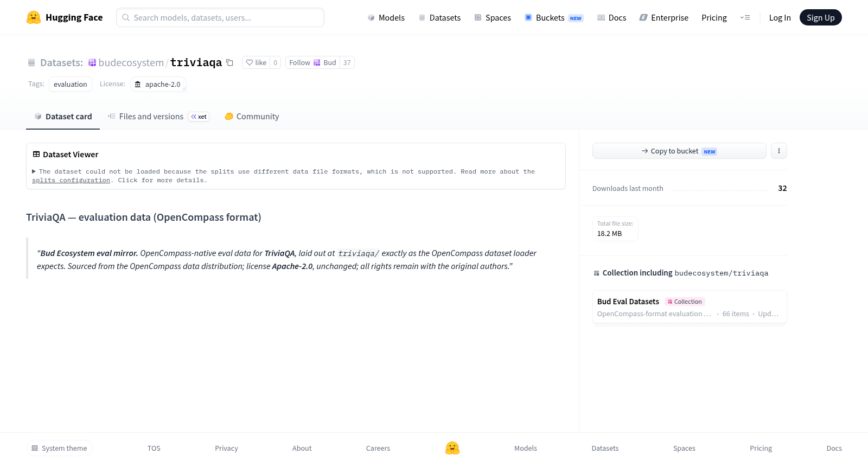Click the Sign Up button
This screenshot has width=868, height=467.
pos(820,17)
